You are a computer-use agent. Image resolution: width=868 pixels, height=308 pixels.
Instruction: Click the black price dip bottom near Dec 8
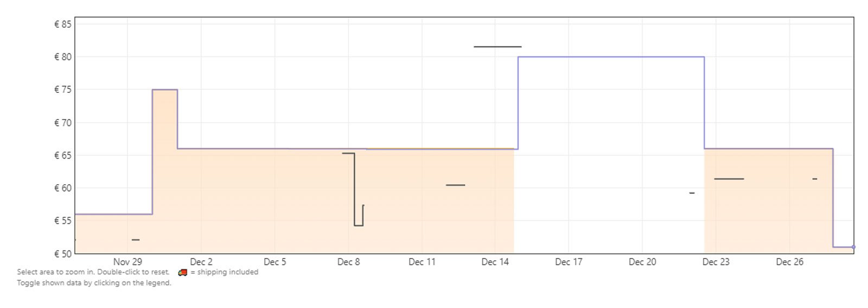tap(359, 225)
